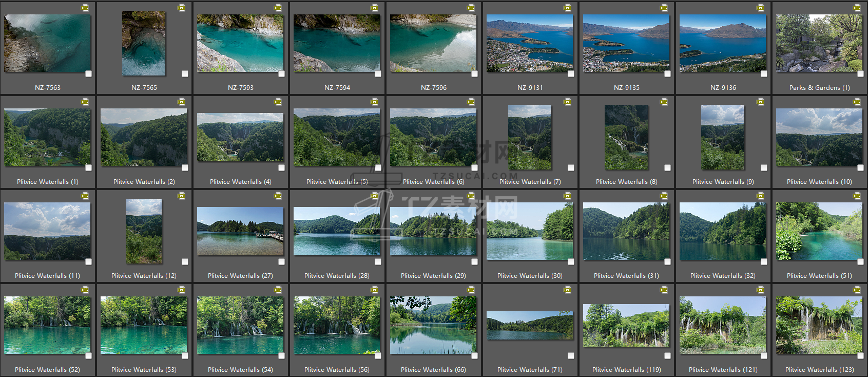The image size is (868, 377).
Task: Click JPG badge above Plitvice Waterfalls (52)
Action: 85,290
